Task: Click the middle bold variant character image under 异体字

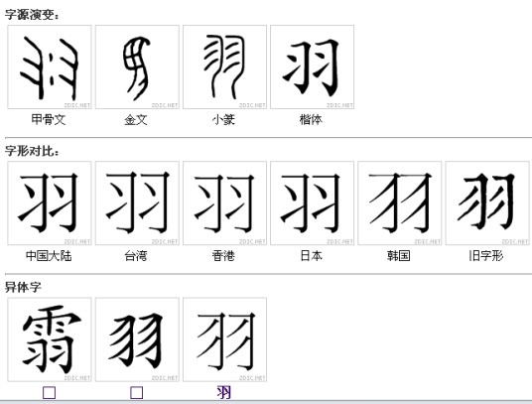Action: (137, 339)
